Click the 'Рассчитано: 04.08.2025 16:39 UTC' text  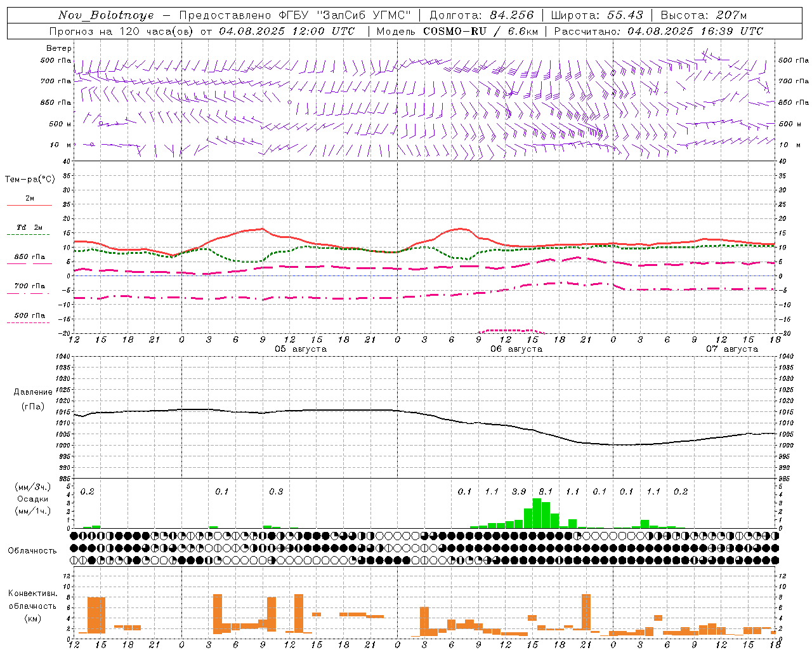658,31
